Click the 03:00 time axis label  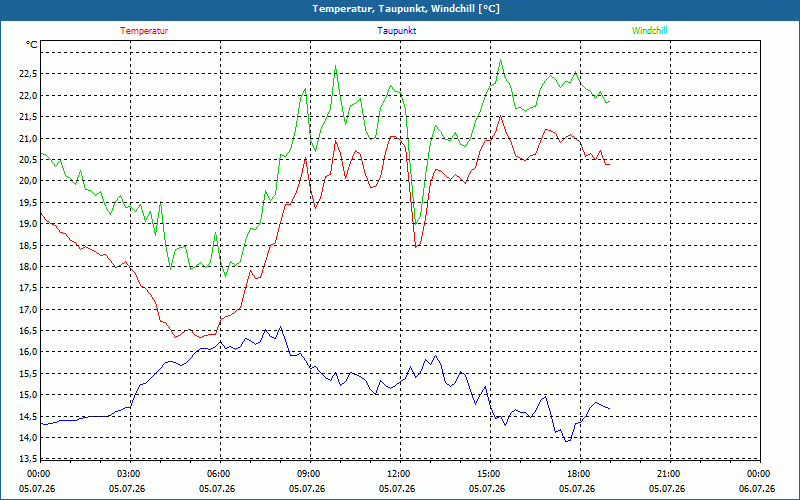tap(130, 474)
